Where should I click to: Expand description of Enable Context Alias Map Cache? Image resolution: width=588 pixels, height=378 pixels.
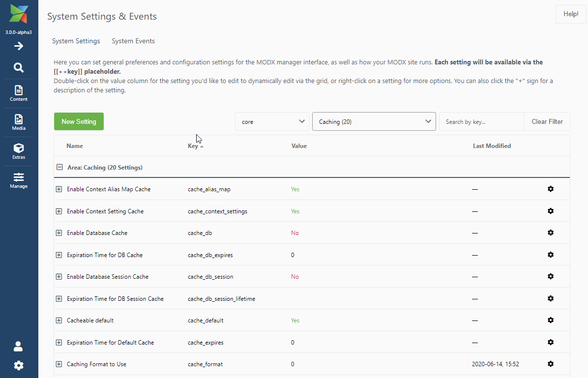click(59, 189)
